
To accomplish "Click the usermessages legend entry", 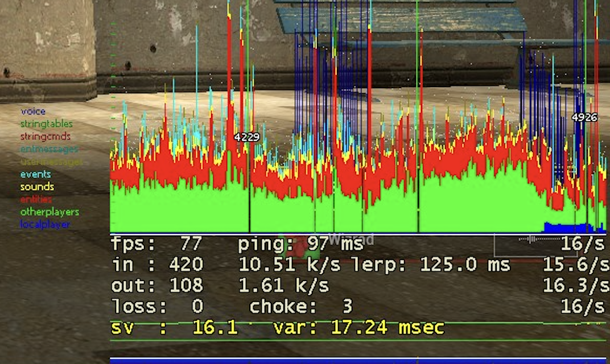I will (x=50, y=161).
